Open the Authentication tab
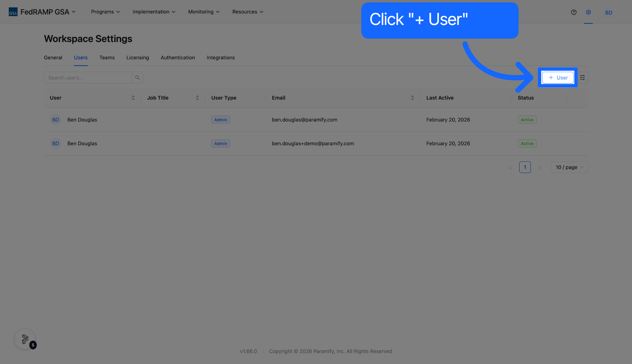632x364 pixels. [178, 58]
